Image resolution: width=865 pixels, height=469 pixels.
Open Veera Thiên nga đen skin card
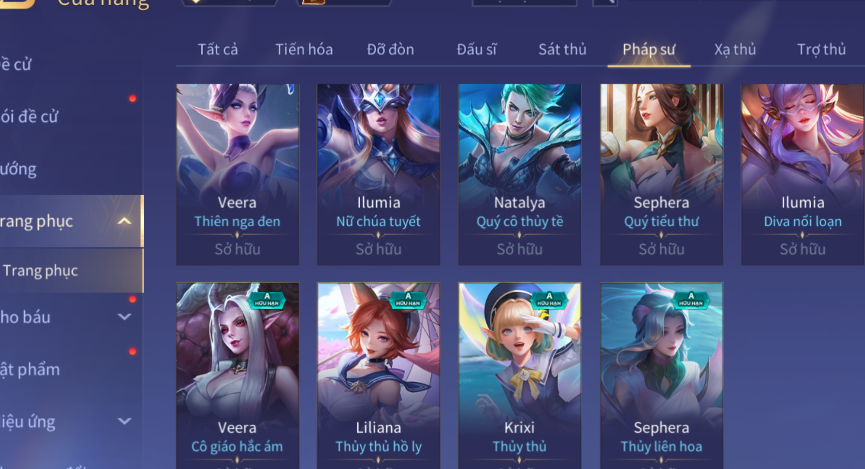click(x=238, y=174)
